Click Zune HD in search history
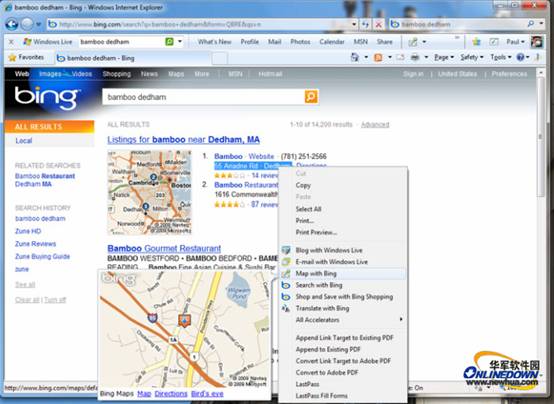This screenshot has width=554, height=404. coord(28,231)
